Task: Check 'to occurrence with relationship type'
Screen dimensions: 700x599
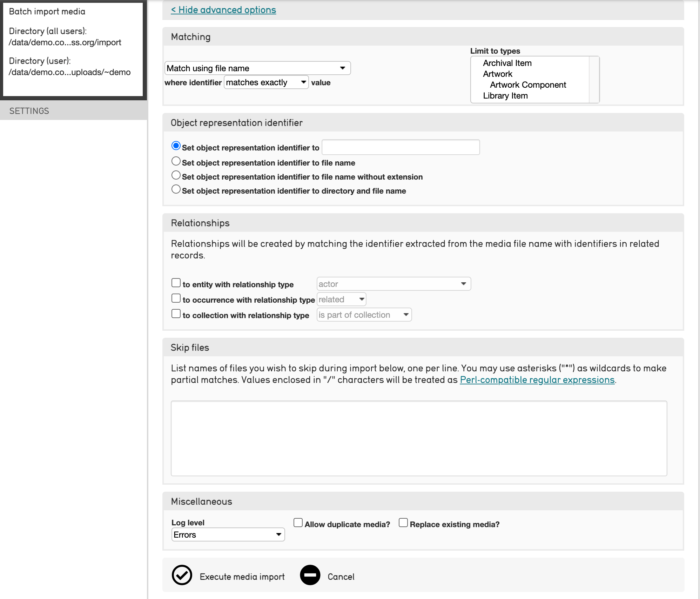Action: pos(176,298)
